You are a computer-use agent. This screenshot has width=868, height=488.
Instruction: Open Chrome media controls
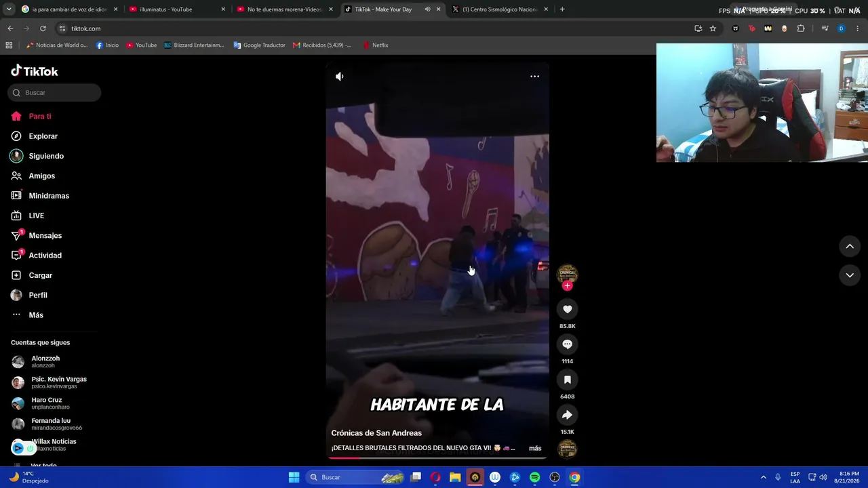pyautogui.click(x=825, y=28)
